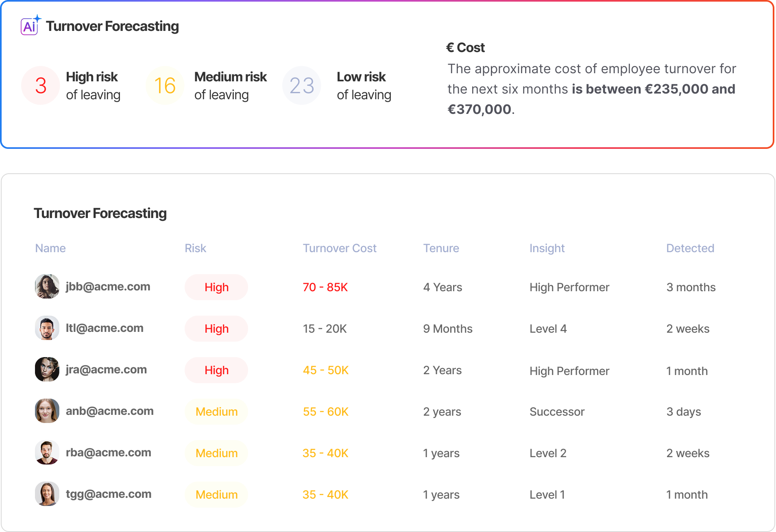Click the red high risk count circle
776x532 pixels.
(41, 85)
